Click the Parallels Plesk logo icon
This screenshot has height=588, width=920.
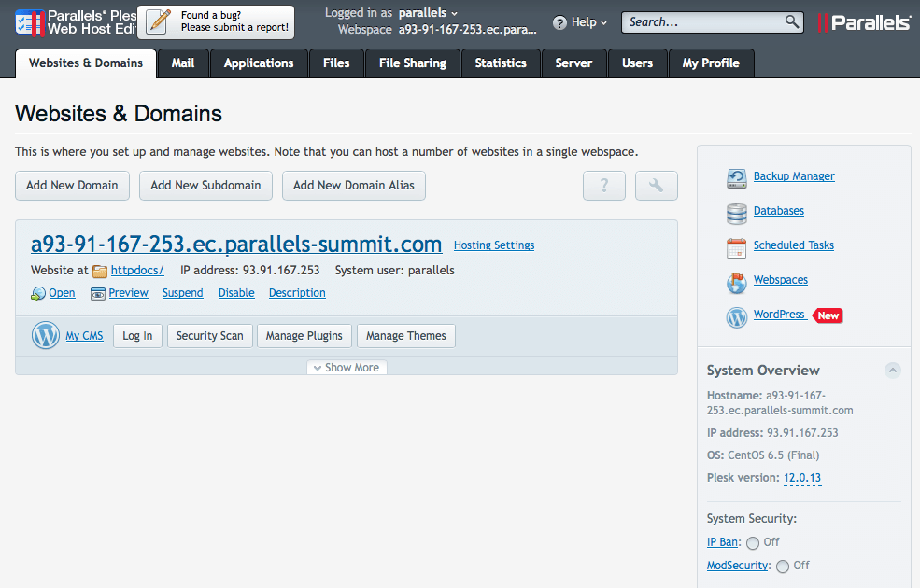point(29,22)
